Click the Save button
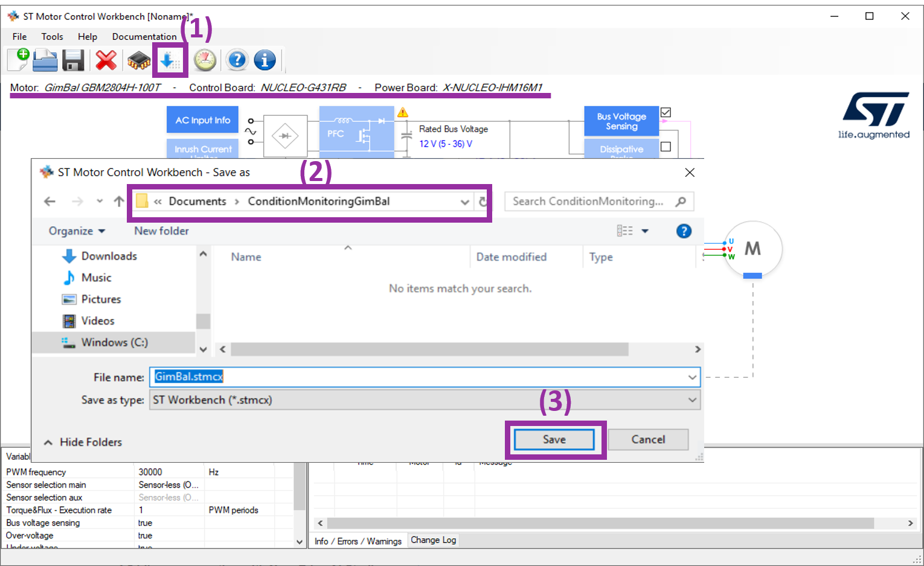 (x=554, y=439)
